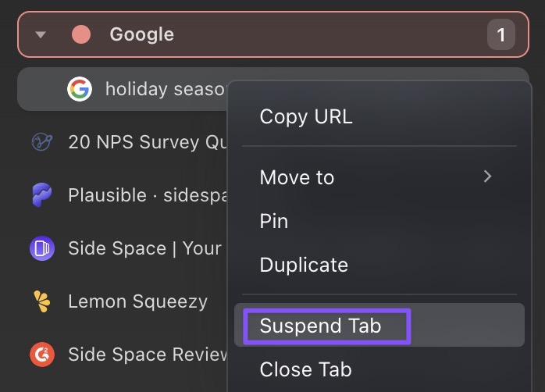The image size is (545, 392).
Task: Click the G2 red review favicon
Action: (x=41, y=355)
